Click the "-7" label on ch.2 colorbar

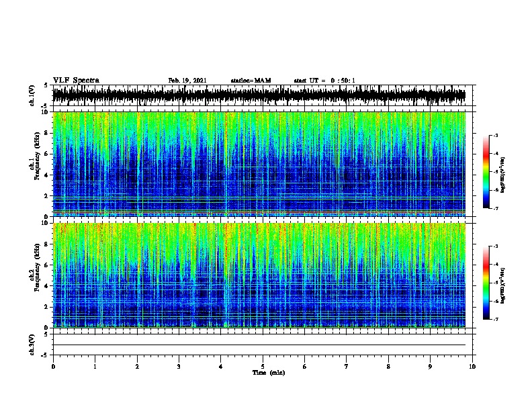click(495, 319)
